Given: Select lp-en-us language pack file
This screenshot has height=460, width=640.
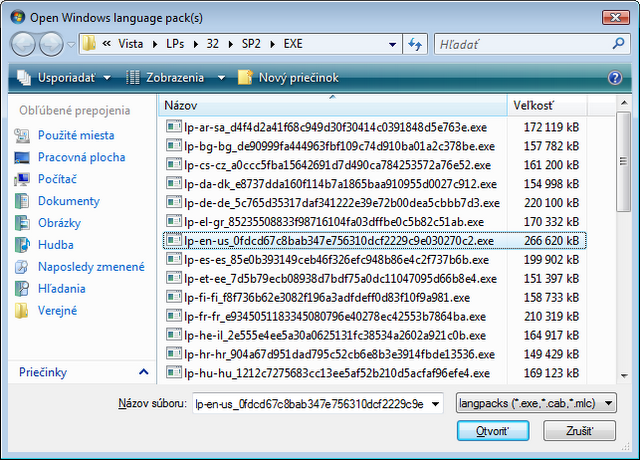Looking at the screenshot, I should pyautogui.click(x=374, y=241).
